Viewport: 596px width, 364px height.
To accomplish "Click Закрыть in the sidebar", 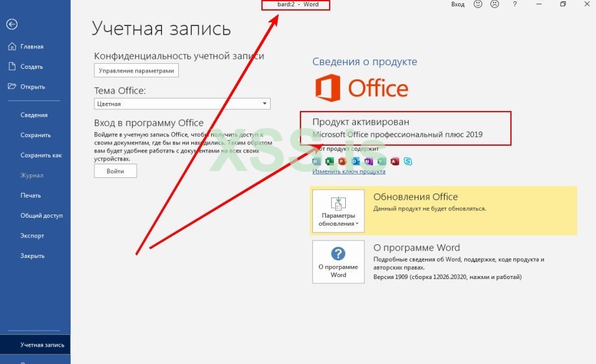I will [32, 256].
